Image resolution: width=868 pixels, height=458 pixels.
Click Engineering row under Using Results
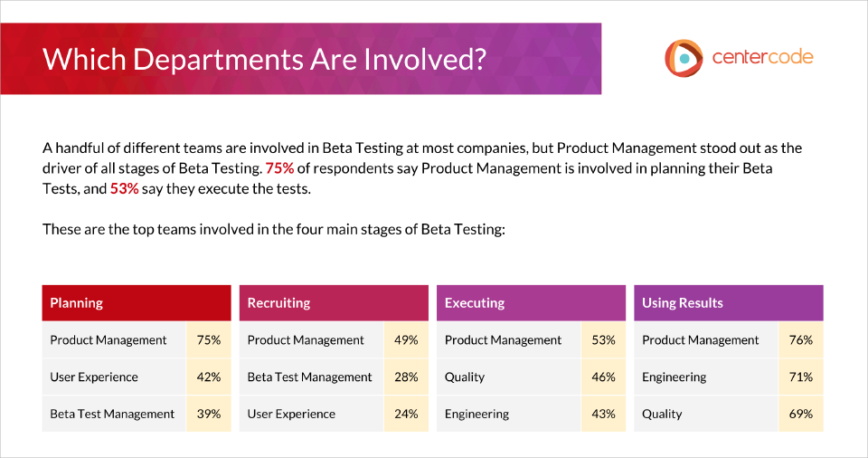(x=675, y=377)
